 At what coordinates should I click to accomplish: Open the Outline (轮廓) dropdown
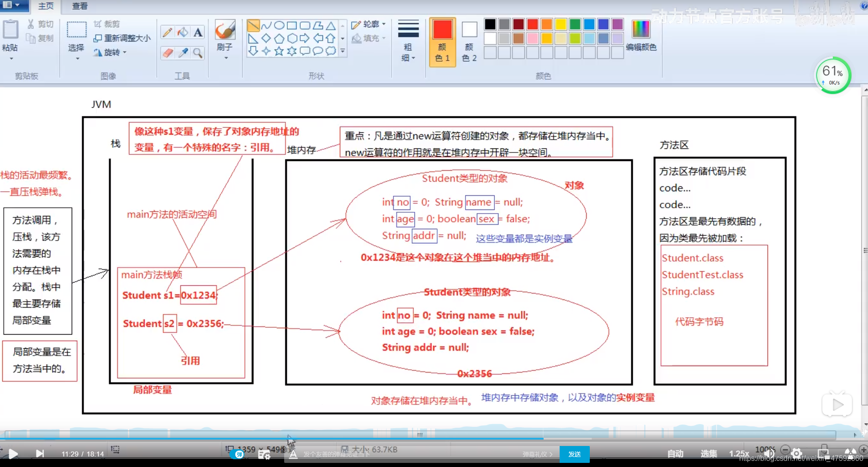(x=368, y=24)
